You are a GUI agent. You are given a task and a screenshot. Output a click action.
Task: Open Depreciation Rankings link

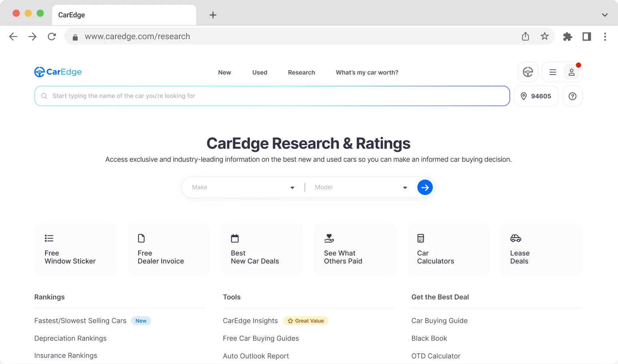point(70,338)
